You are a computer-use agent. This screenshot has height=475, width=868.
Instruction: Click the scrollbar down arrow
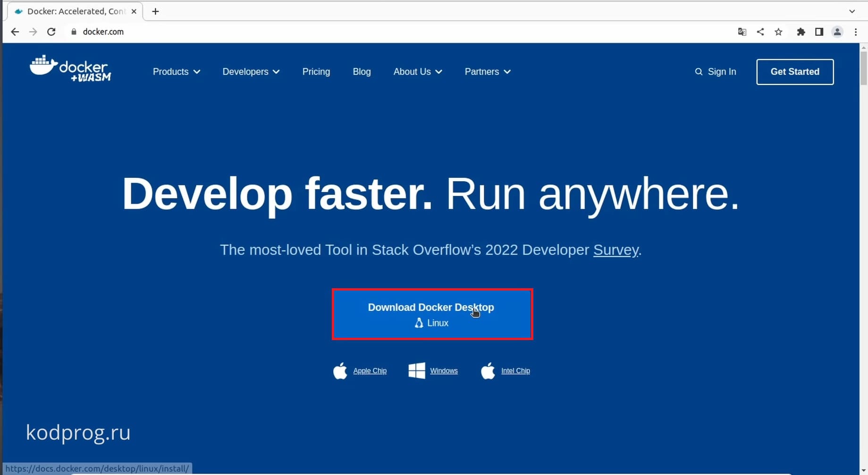pos(864,471)
